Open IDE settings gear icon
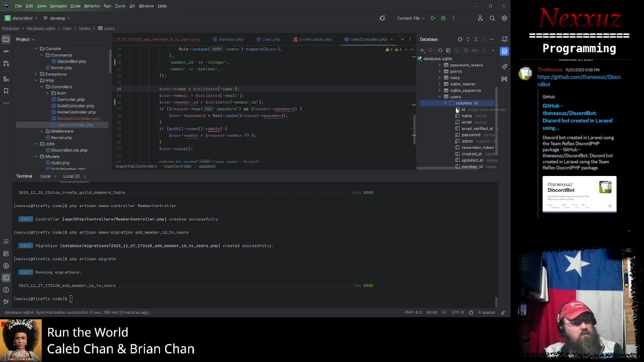Screen dimensions: 644x362 (504, 18)
